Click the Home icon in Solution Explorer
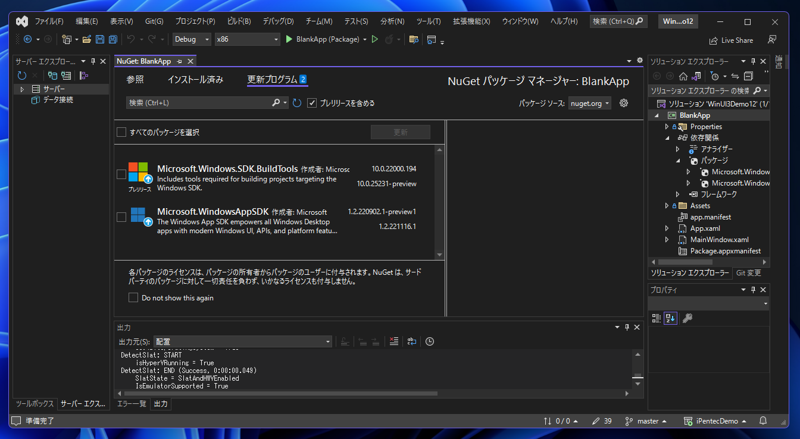800x439 pixels. coord(683,76)
